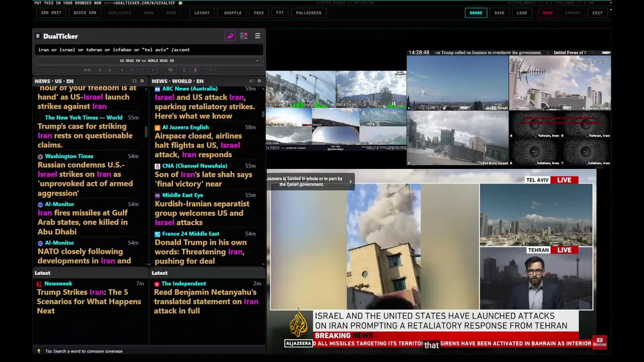This screenshot has height=362, width=644.
Task: Click the SHARE button
Action: [475, 13]
